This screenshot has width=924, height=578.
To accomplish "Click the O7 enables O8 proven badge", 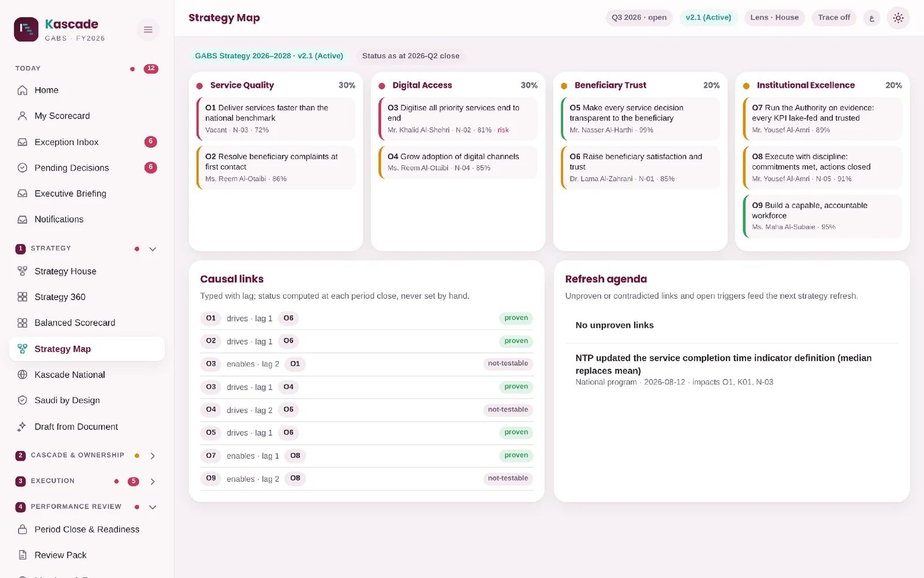I will pos(516,455).
